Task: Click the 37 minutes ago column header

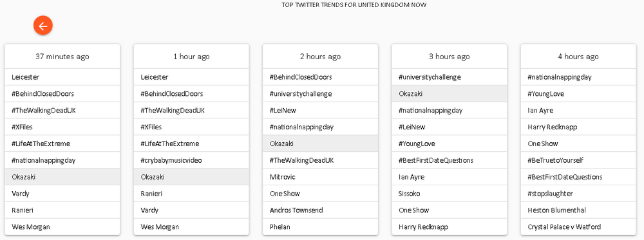Action: click(62, 57)
